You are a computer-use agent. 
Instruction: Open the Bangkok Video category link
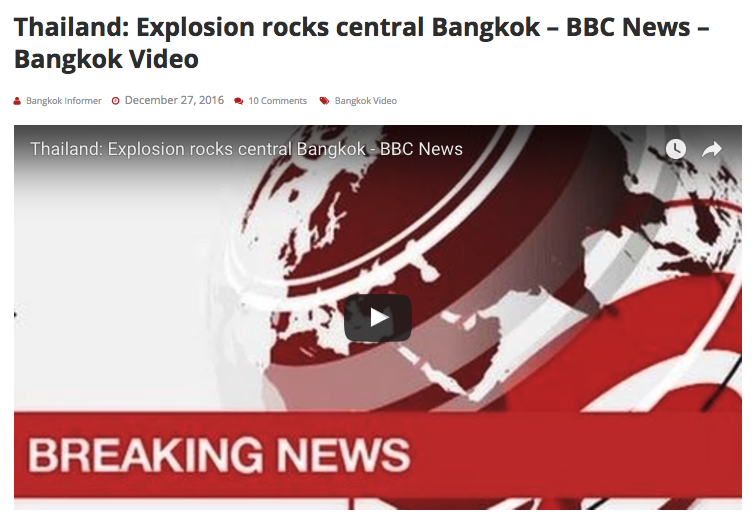point(366,101)
